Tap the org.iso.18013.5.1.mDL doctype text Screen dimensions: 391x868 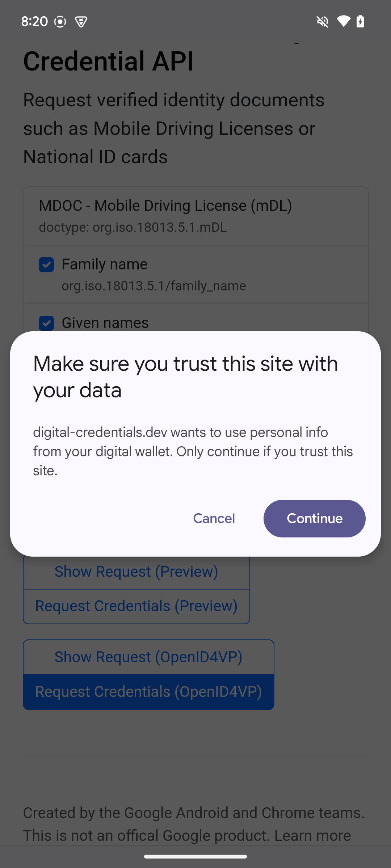133,228
